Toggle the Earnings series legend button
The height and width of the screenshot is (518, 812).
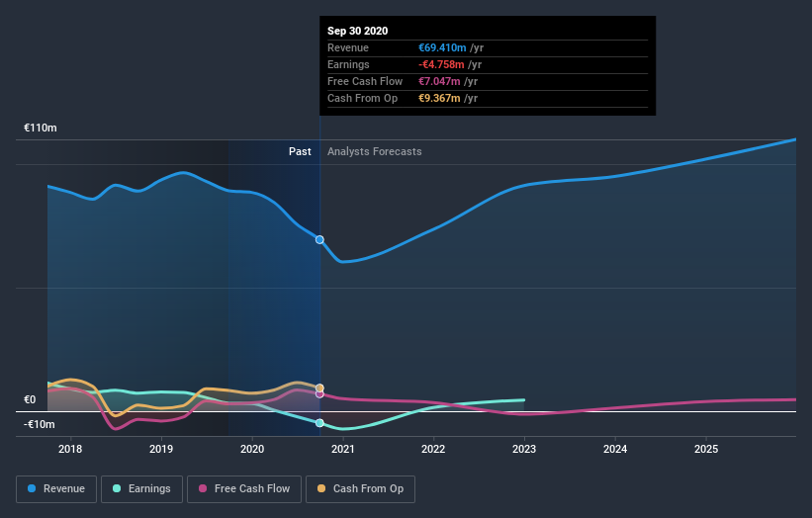pyautogui.click(x=141, y=489)
